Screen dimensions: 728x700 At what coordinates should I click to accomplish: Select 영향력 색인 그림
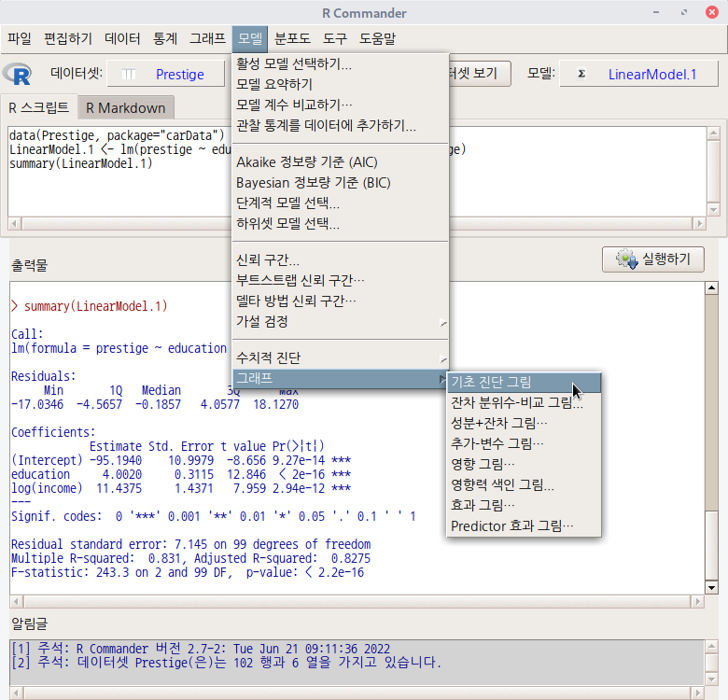(524, 484)
